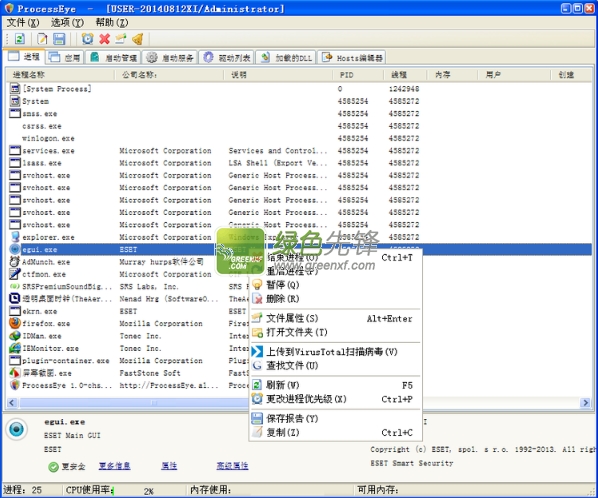Click the IDMan.exe process icon
This screenshot has width=598, height=498.
15,336
